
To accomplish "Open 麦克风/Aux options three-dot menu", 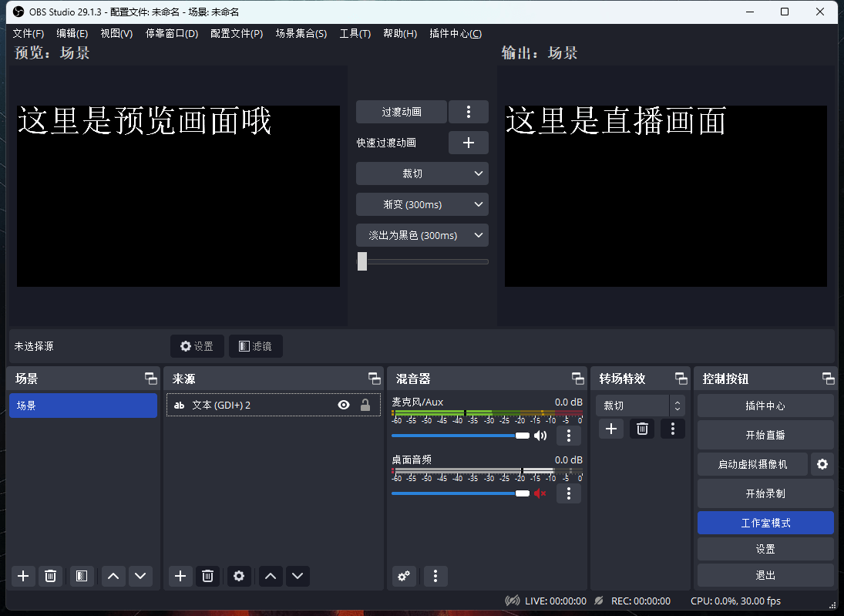I will (568, 436).
